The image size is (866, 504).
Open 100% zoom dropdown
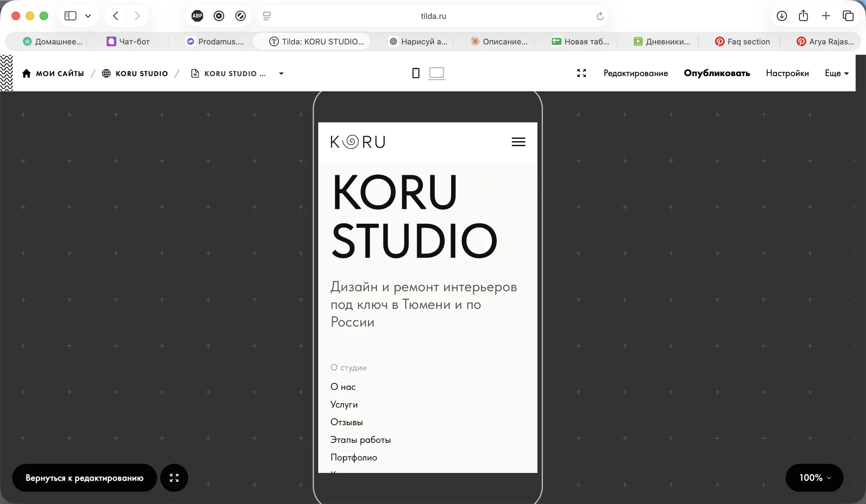pos(814,478)
